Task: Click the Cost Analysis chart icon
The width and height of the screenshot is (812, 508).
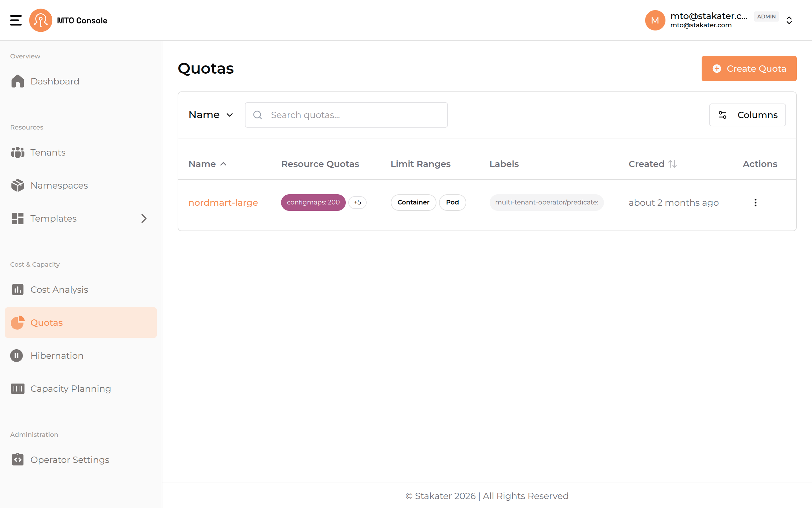Action: pyautogui.click(x=17, y=290)
